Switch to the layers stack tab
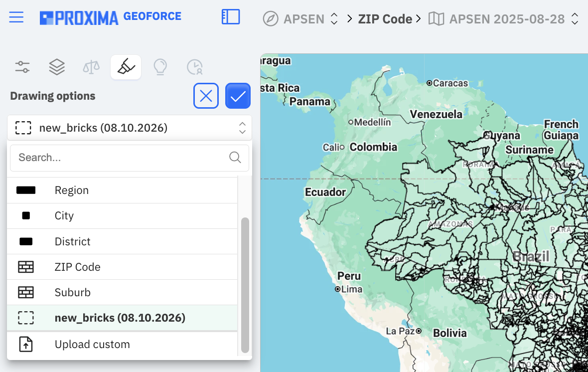The width and height of the screenshot is (588, 372). tap(57, 67)
